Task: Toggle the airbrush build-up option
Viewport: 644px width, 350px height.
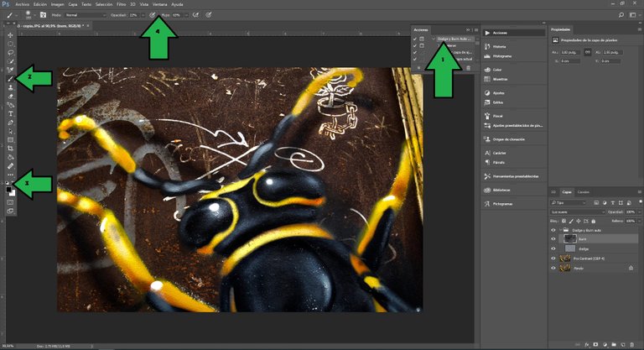Action: (196, 15)
